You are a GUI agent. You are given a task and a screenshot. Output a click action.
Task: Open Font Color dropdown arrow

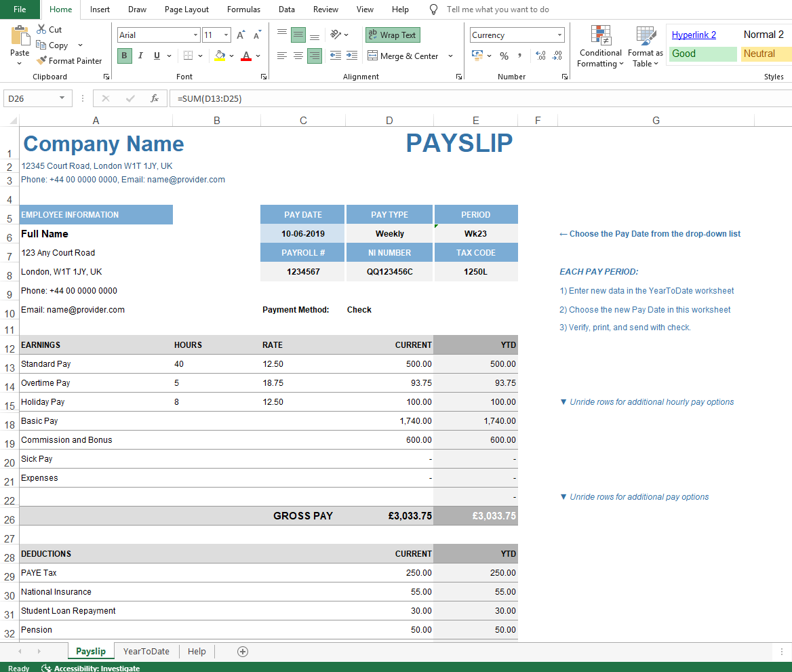tap(258, 56)
